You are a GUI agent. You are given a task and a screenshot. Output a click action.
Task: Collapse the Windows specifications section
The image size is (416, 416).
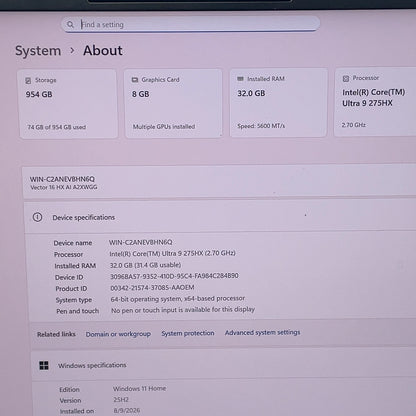(x=224, y=365)
